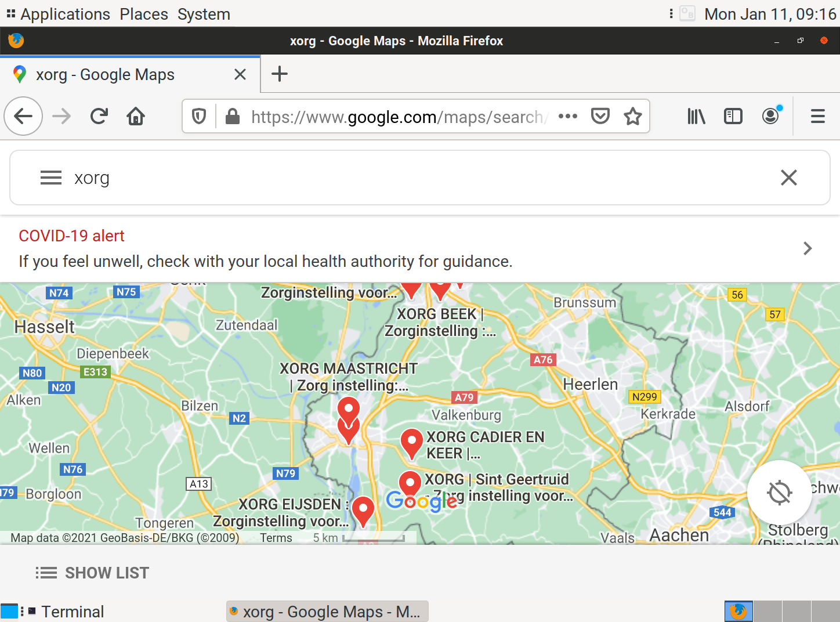The width and height of the screenshot is (840, 622).
Task: Go back to the previous page
Action: pyautogui.click(x=23, y=117)
